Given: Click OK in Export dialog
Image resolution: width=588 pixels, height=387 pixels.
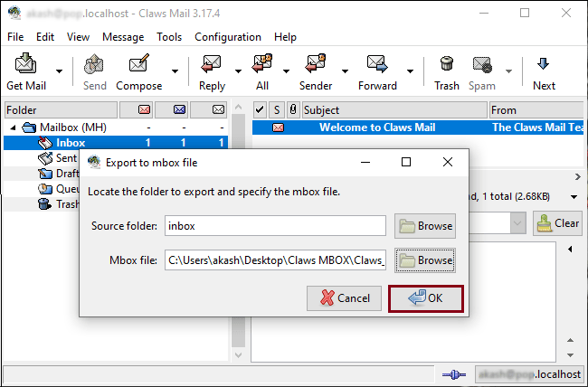Looking at the screenshot, I should click(426, 298).
